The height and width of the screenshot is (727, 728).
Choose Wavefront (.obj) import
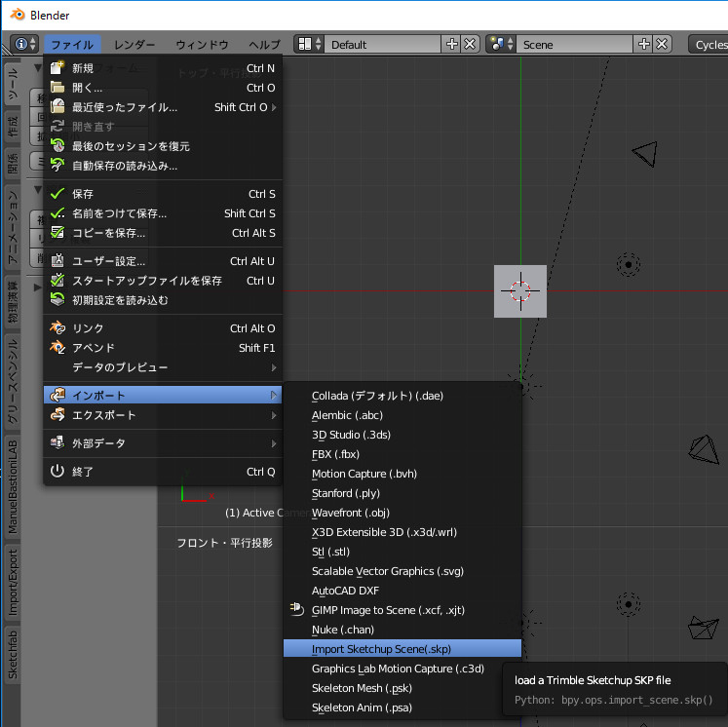(402, 513)
